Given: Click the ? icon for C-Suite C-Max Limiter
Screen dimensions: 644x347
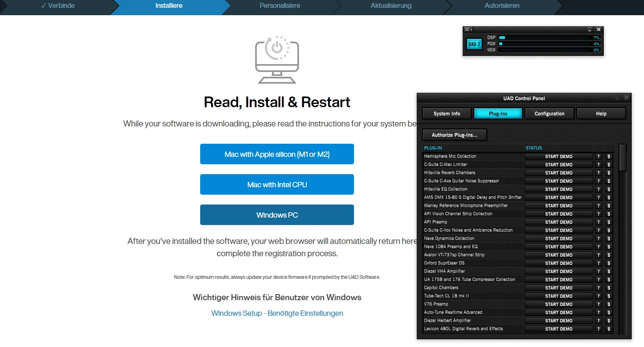Looking at the screenshot, I should (x=598, y=165).
